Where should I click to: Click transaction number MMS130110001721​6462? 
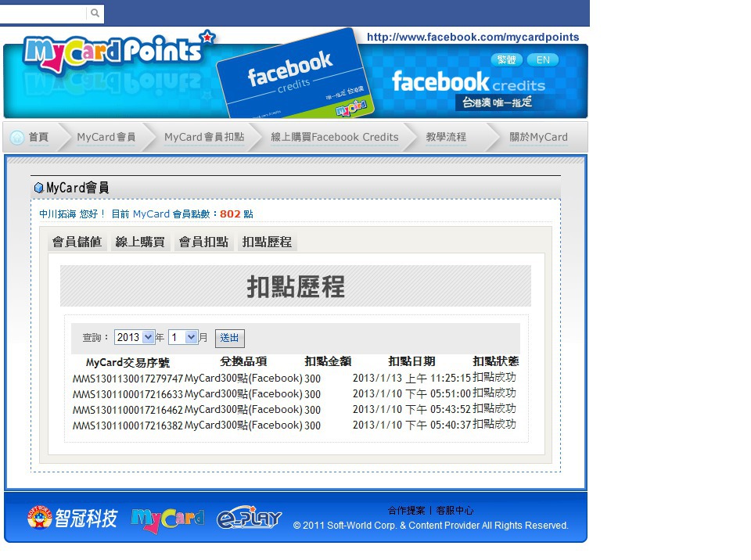(x=128, y=410)
